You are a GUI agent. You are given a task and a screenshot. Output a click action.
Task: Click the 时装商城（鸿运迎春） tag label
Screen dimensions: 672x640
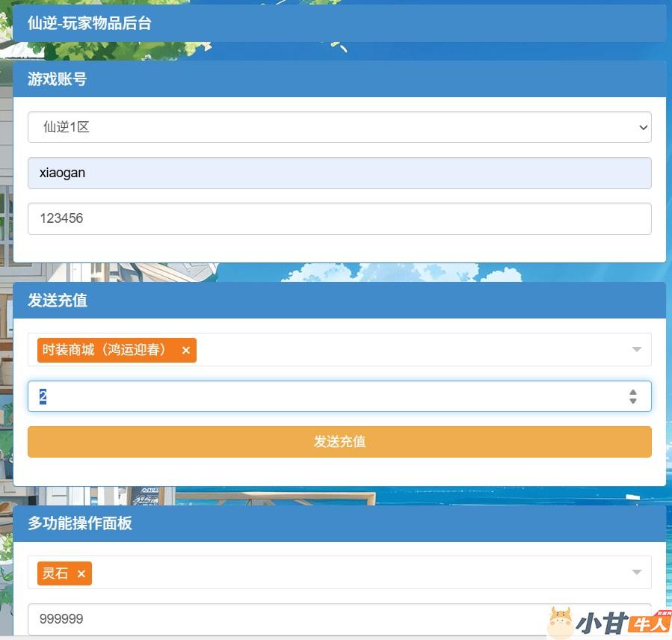pos(105,350)
